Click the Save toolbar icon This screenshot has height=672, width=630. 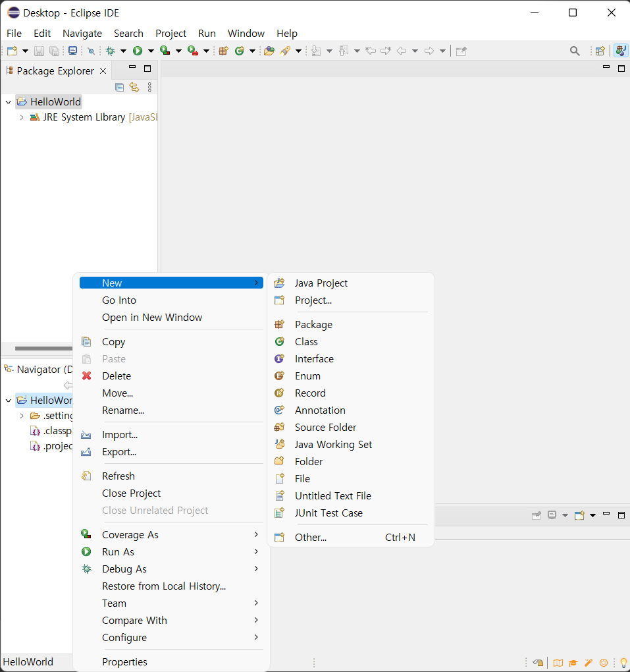(39, 51)
